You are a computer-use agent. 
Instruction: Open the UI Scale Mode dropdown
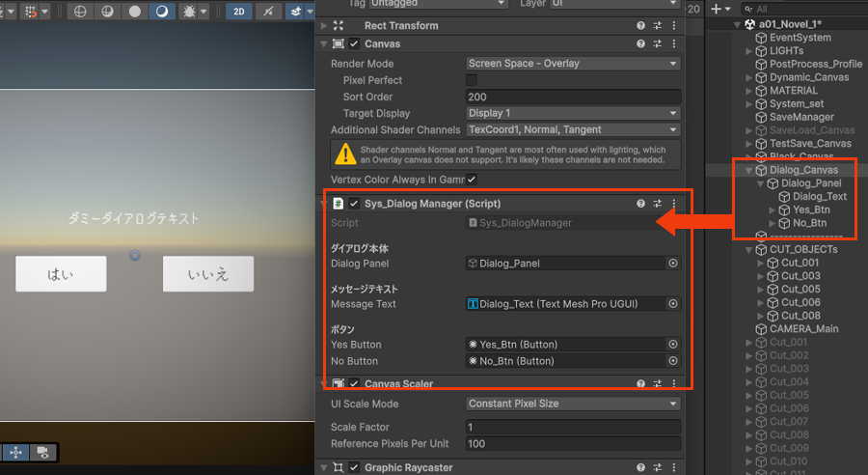tap(573, 404)
